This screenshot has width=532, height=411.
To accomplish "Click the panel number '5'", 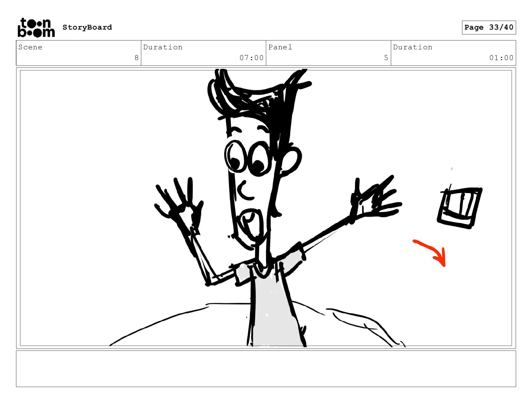I will [386, 58].
